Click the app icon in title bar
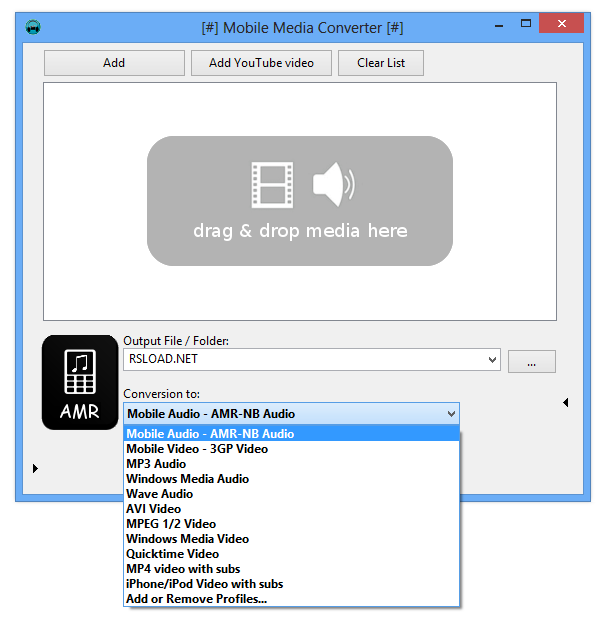 click(33, 27)
